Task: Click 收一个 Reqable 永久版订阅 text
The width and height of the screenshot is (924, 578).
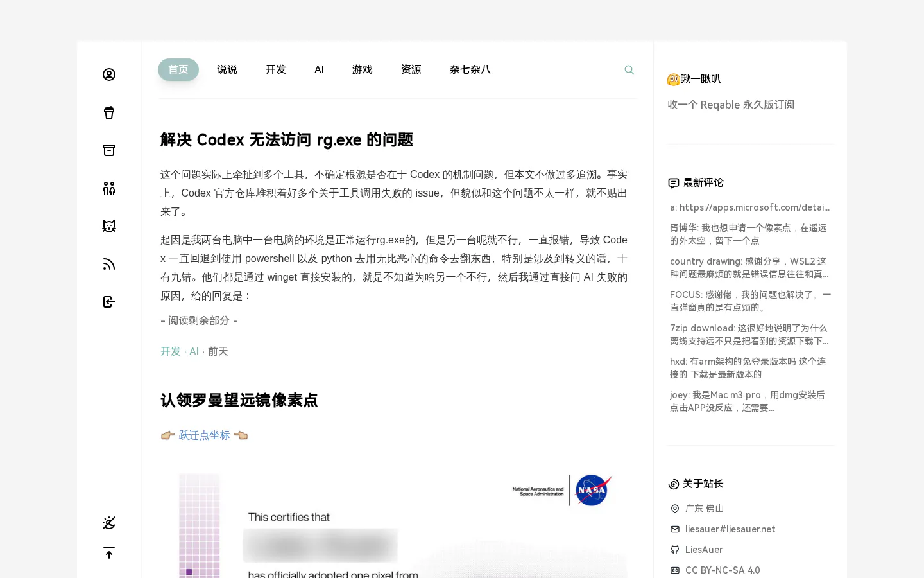Action: [731, 105]
